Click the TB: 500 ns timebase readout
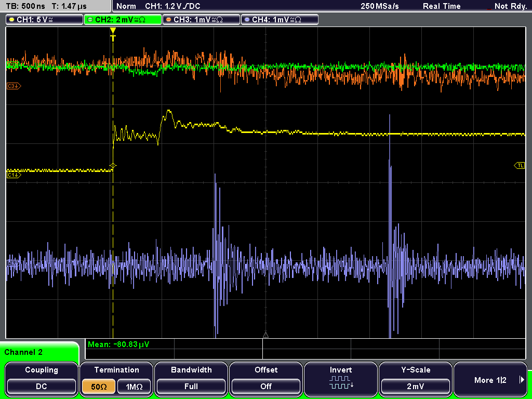 pyautogui.click(x=25, y=6)
